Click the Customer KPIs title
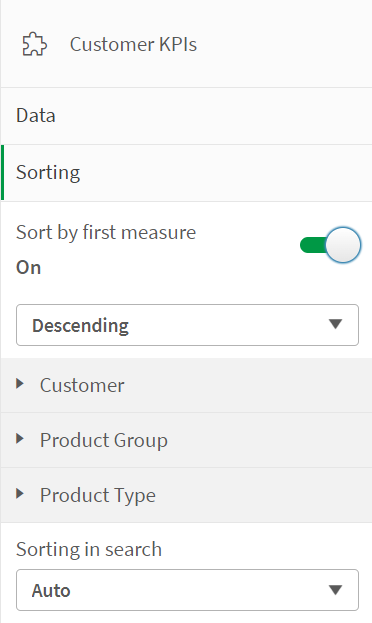The image size is (372, 623). click(x=133, y=44)
